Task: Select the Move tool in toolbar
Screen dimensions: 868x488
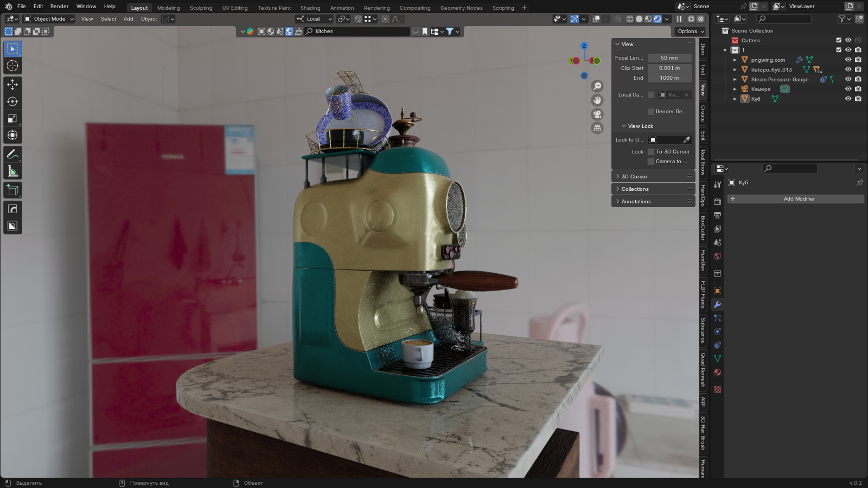Action: tap(12, 85)
